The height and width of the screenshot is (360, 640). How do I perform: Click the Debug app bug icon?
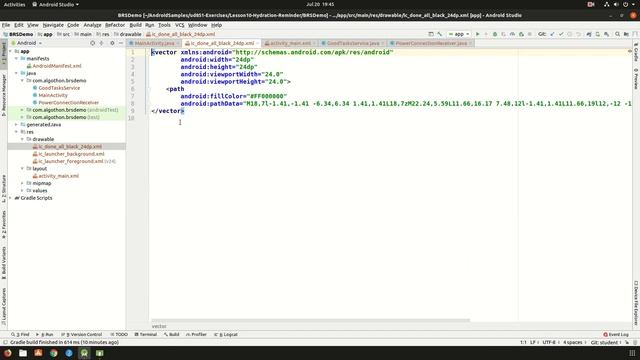495,34
